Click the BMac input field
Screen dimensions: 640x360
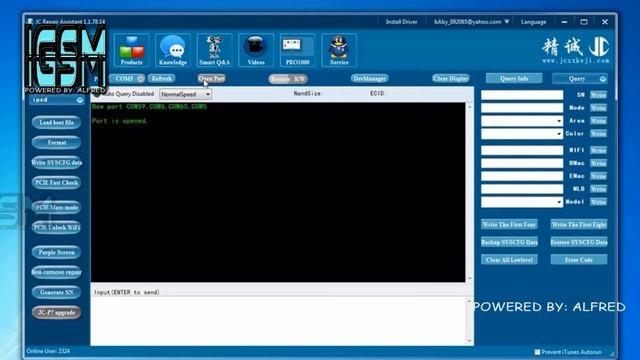(x=522, y=163)
